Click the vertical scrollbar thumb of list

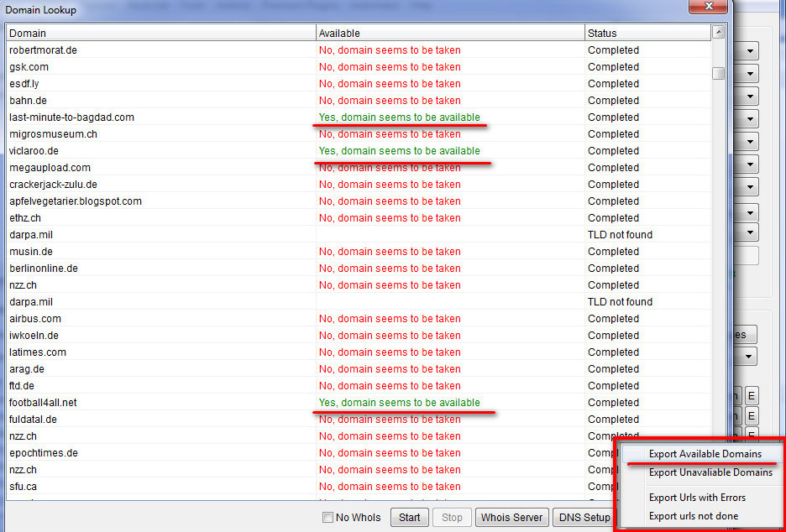tap(719, 73)
